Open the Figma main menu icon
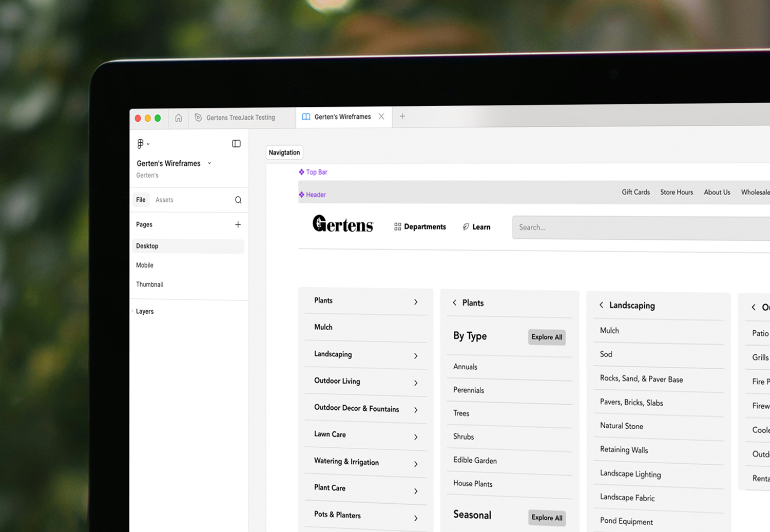This screenshot has height=532, width=770. (140, 143)
